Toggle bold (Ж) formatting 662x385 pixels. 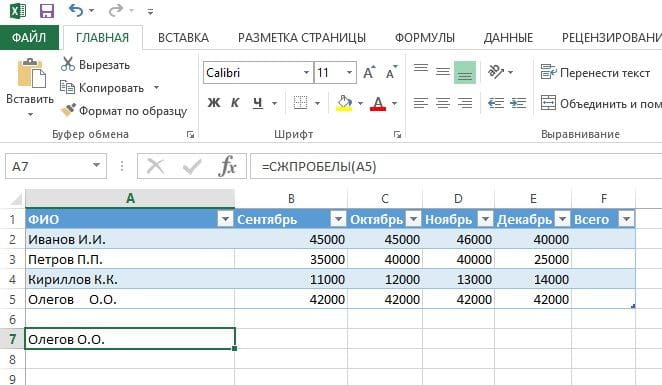[x=214, y=103]
